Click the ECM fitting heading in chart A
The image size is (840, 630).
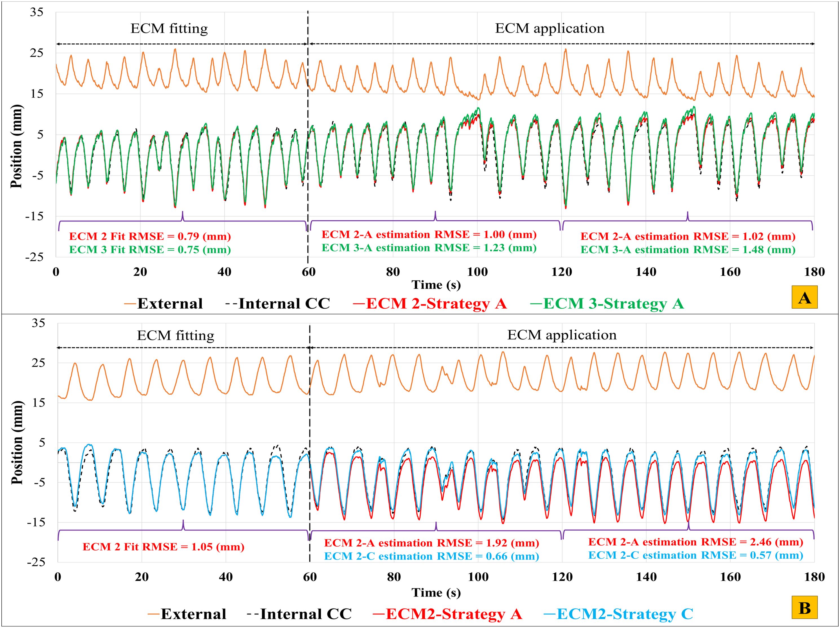169,28
